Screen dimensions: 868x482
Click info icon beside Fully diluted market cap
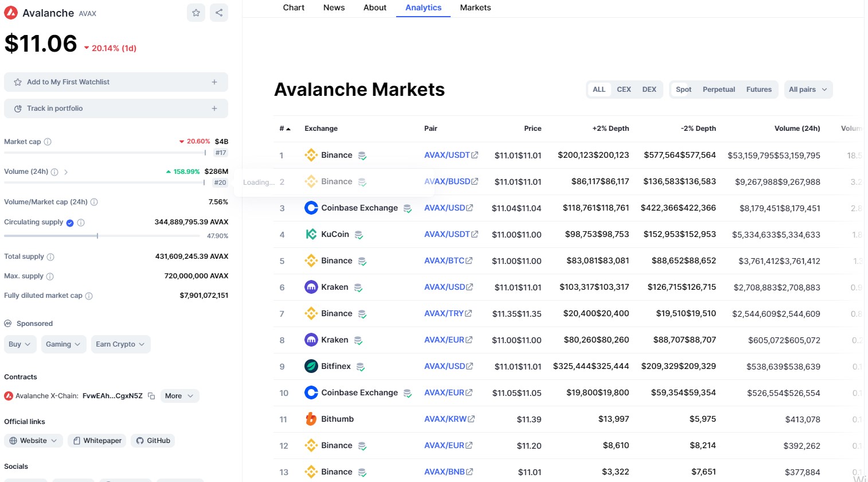click(x=89, y=296)
